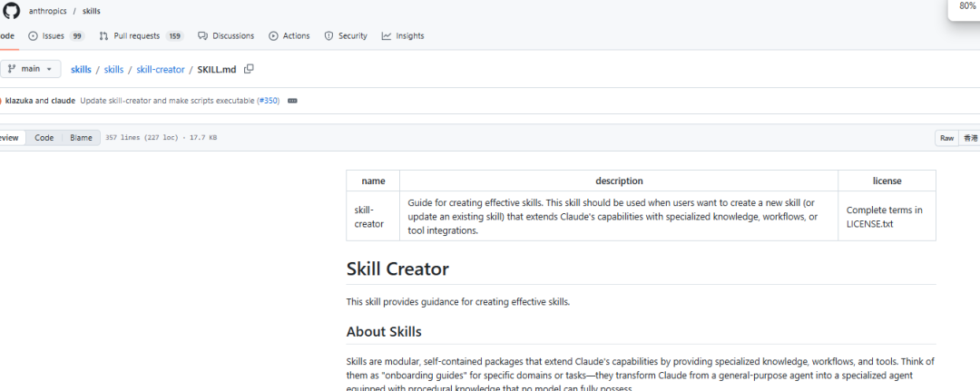This screenshot has height=391, width=980.
Task: Click the Complete terms in LICENSE.txt cell
Action: [x=887, y=216]
